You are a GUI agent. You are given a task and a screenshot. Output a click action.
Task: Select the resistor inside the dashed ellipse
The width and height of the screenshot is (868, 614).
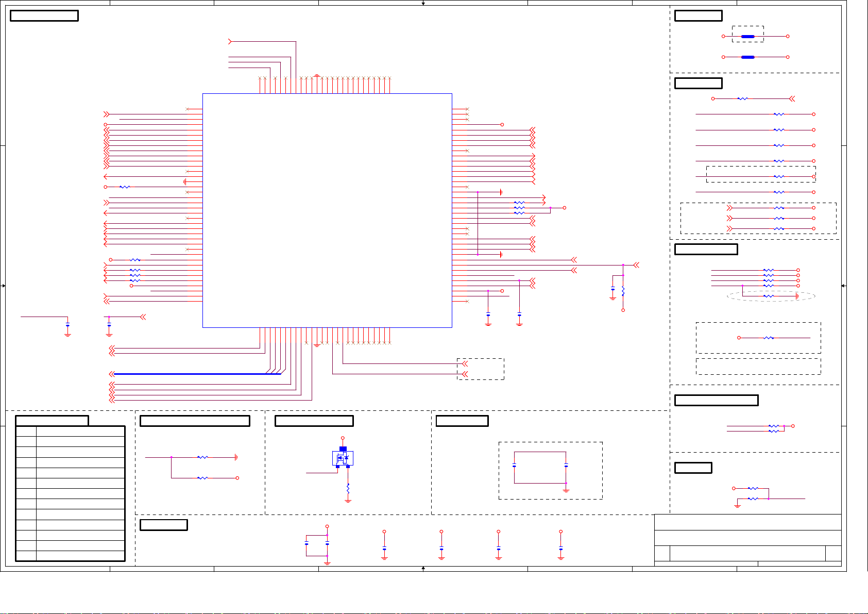click(769, 296)
